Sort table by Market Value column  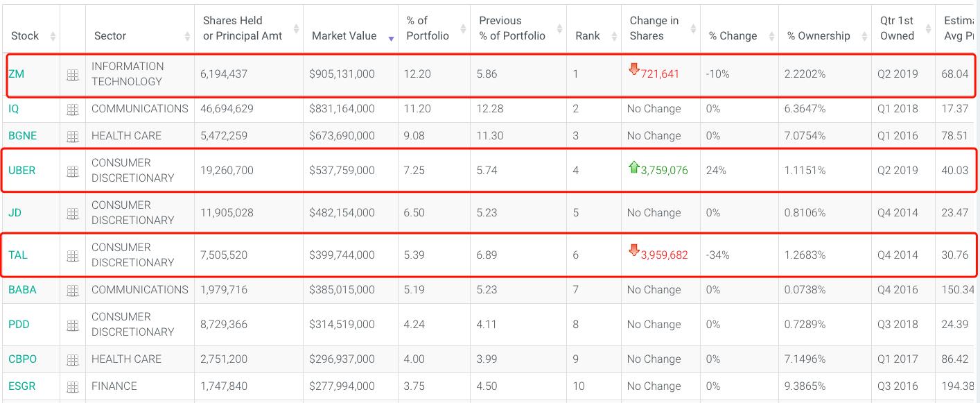click(x=344, y=36)
